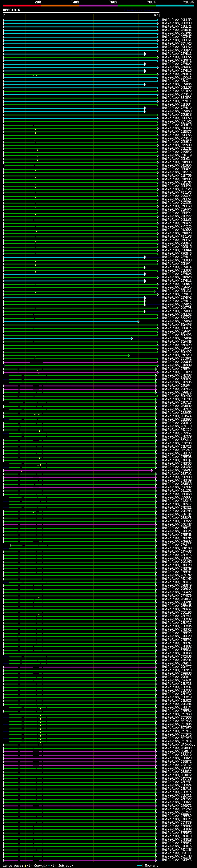Select hit label UniRef100_Q6JUD0
The image size is (197, 868).
click(x=177, y=406)
